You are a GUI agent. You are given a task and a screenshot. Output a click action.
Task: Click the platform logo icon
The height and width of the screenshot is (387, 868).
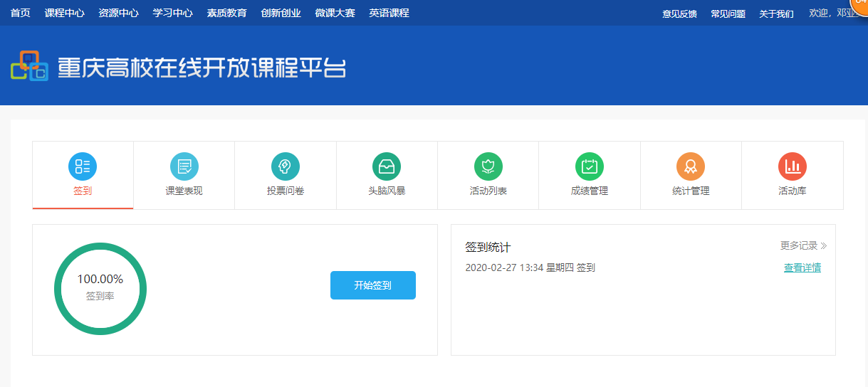(29, 66)
